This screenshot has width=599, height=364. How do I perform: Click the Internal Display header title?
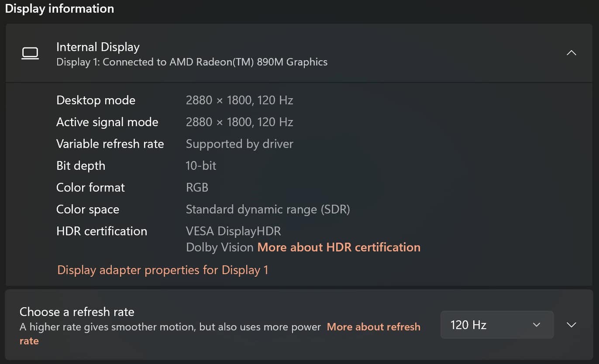pos(98,47)
